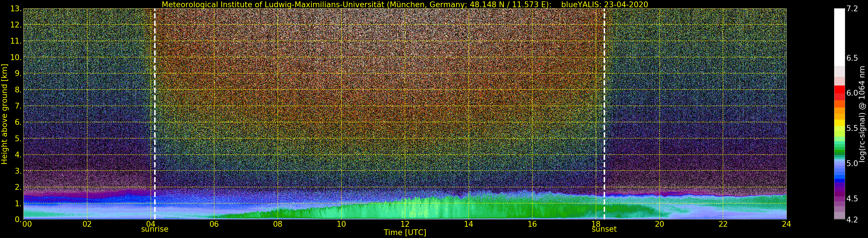Viewport: 868px width, 238px height.
Task: Click the '16' tick on the time axis
Action: [532, 224]
